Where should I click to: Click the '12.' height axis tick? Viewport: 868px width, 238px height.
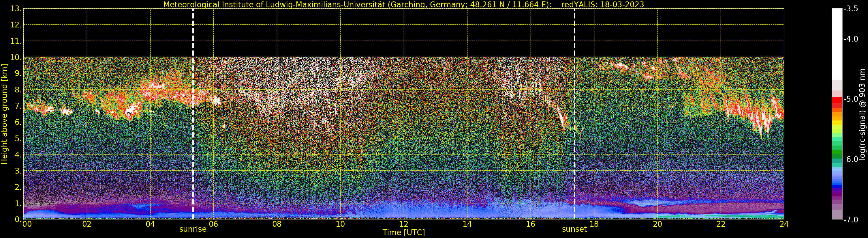coord(16,25)
